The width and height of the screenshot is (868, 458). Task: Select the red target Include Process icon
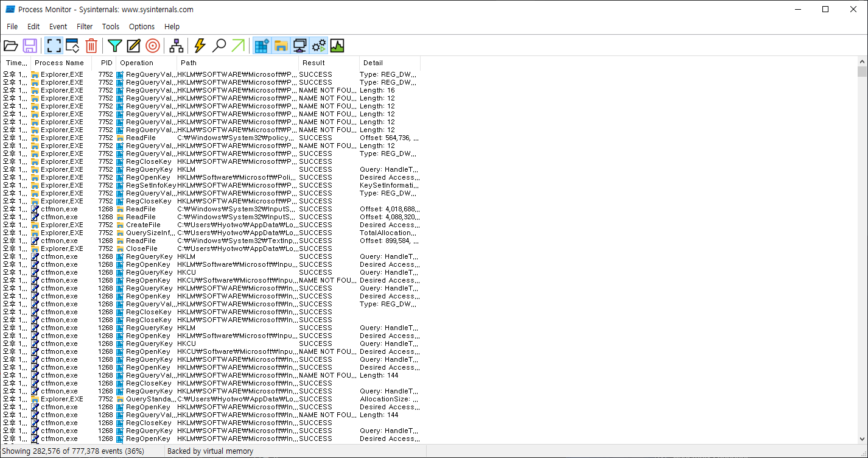pos(153,46)
